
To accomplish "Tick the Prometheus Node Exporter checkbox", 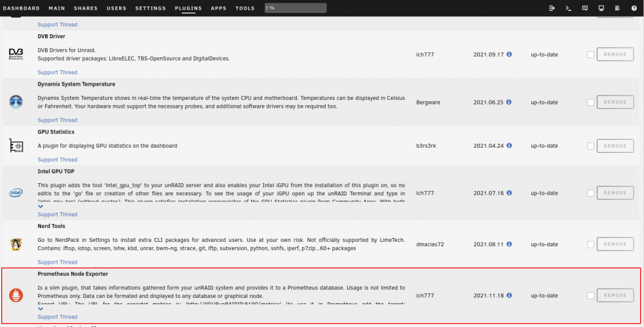I will [x=591, y=295].
